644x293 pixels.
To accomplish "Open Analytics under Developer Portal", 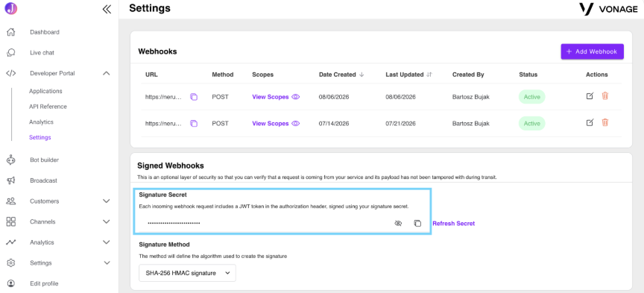I will 41,122.
